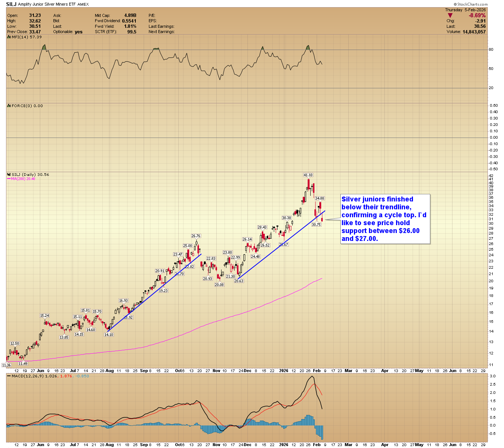Click the 11.36 starting low label

(x=6, y=365)
